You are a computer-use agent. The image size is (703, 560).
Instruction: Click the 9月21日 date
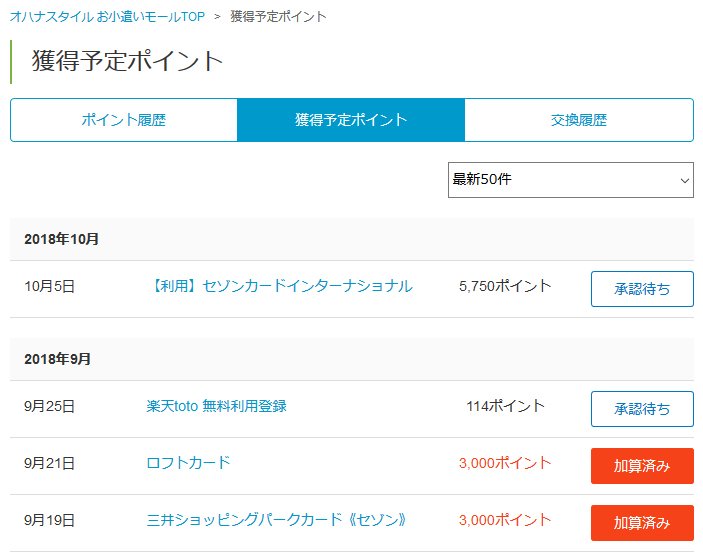(49, 463)
